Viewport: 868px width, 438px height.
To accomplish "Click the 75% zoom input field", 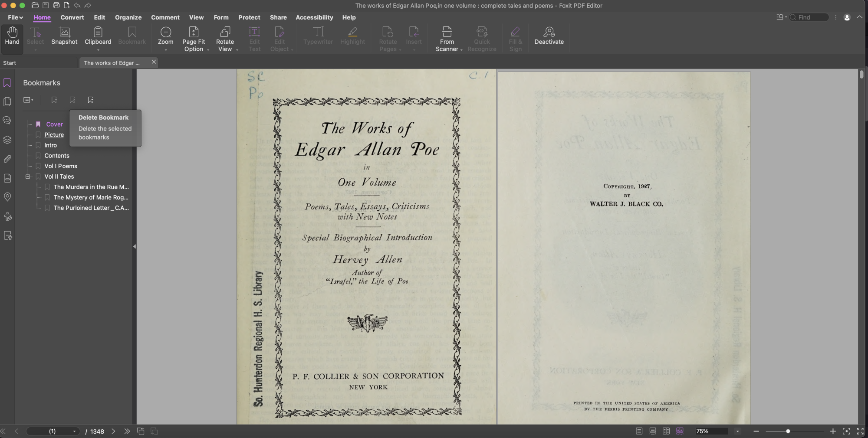I will click(711, 431).
